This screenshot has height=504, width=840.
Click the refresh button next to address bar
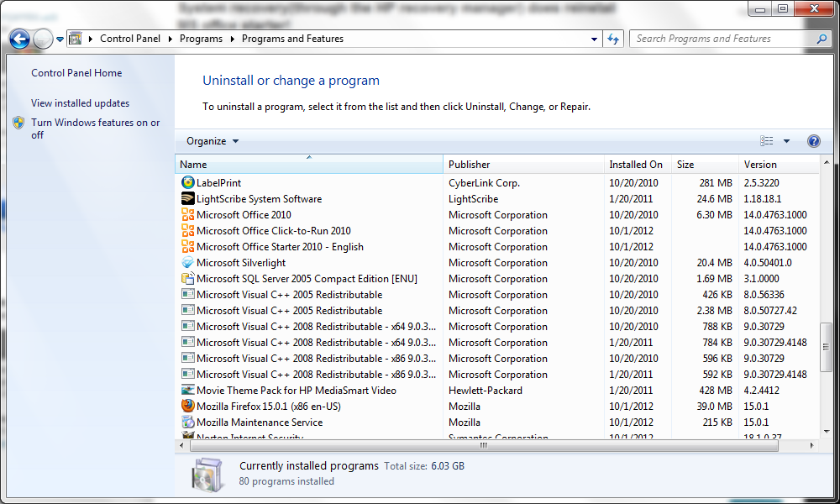(613, 39)
